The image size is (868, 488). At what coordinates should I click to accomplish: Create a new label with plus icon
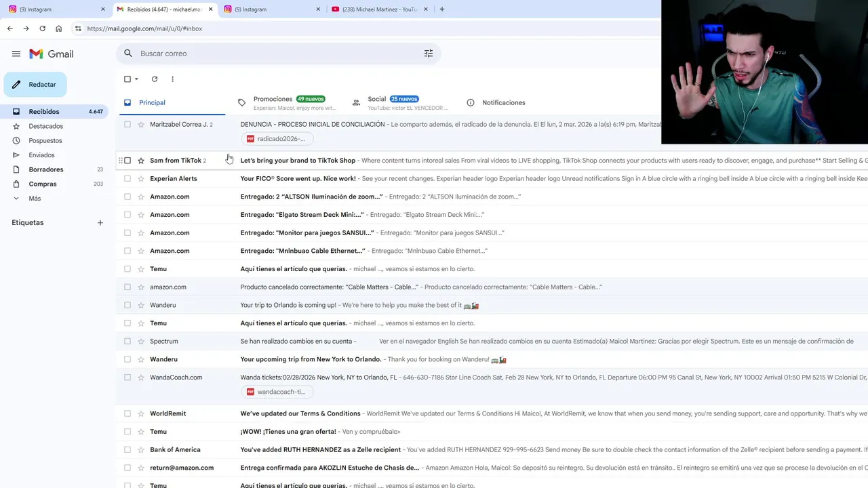tap(100, 222)
